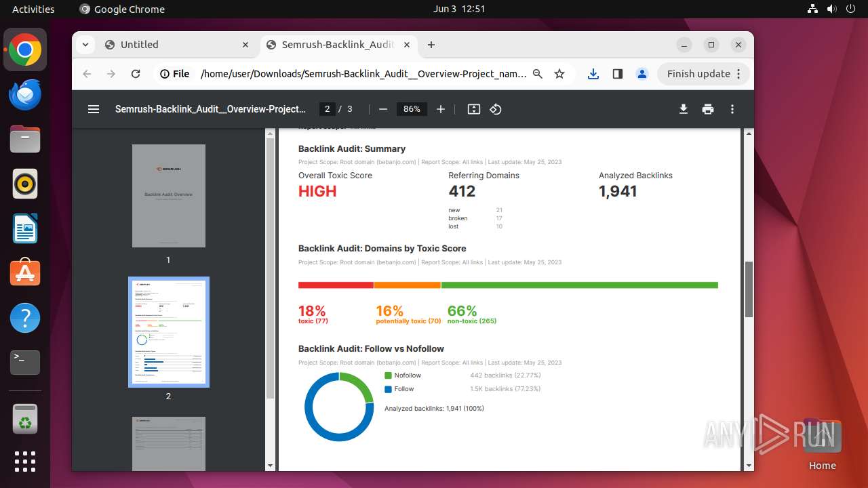Click the 16% potentially toxic percentage
Image resolution: width=868 pixels, height=488 pixels.
coord(390,310)
